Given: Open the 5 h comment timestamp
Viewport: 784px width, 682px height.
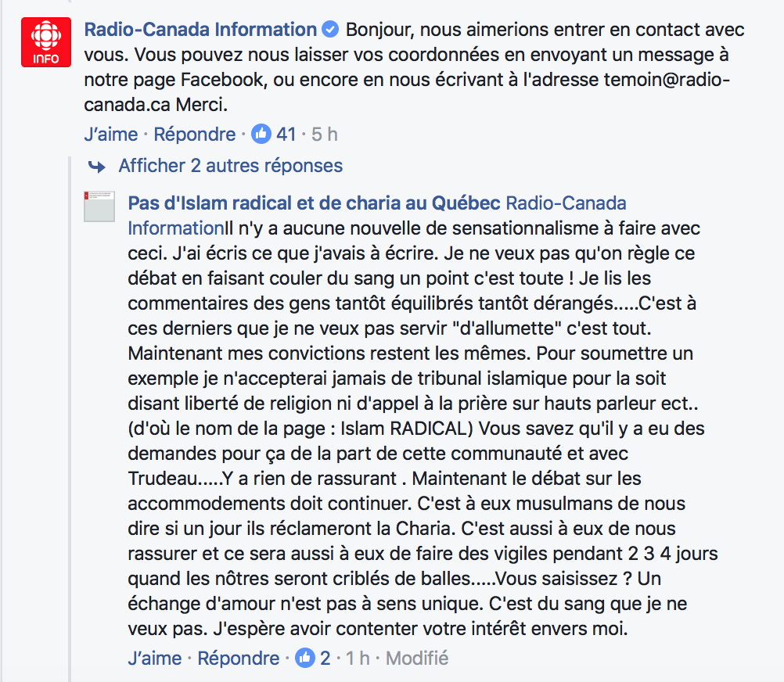Looking at the screenshot, I should coord(325,135).
